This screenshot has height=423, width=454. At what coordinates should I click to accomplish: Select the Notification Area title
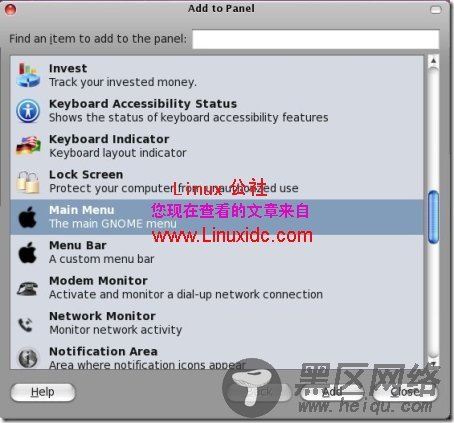point(103,351)
